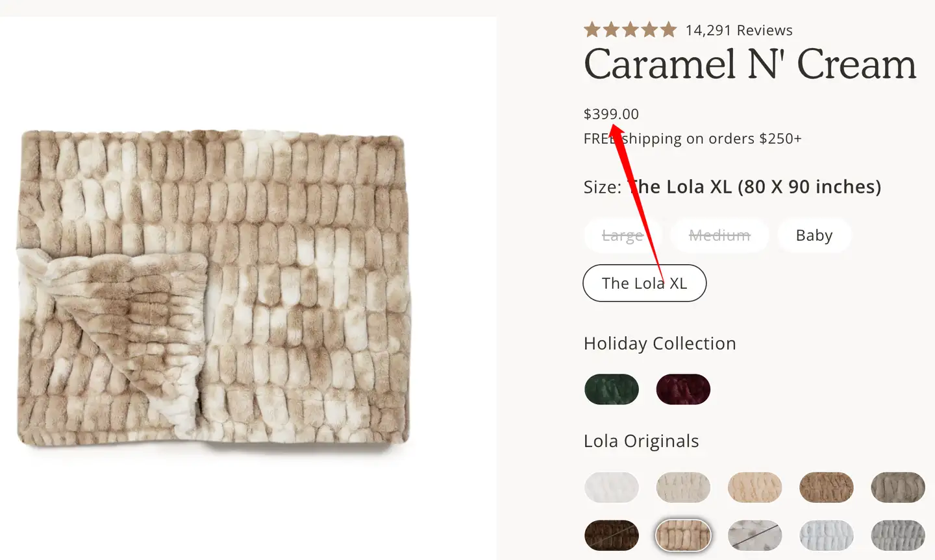Choose The Lola XL size
This screenshot has height=560, width=935.
click(x=644, y=284)
